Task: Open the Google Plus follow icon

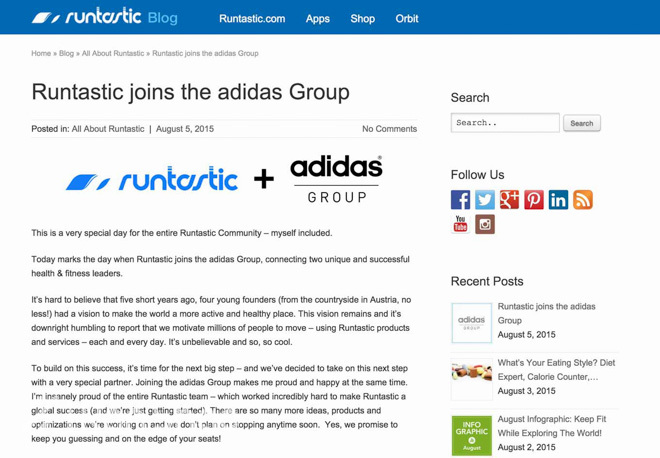Action: point(509,200)
